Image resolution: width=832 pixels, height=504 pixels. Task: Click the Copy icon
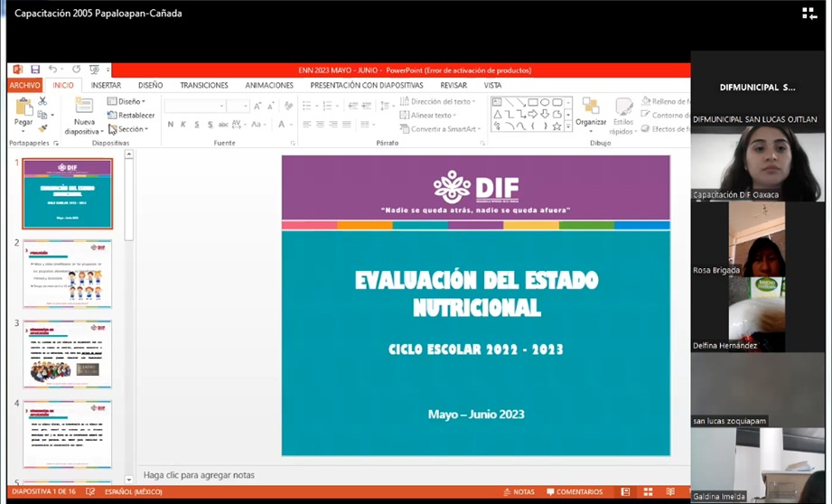click(x=42, y=115)
